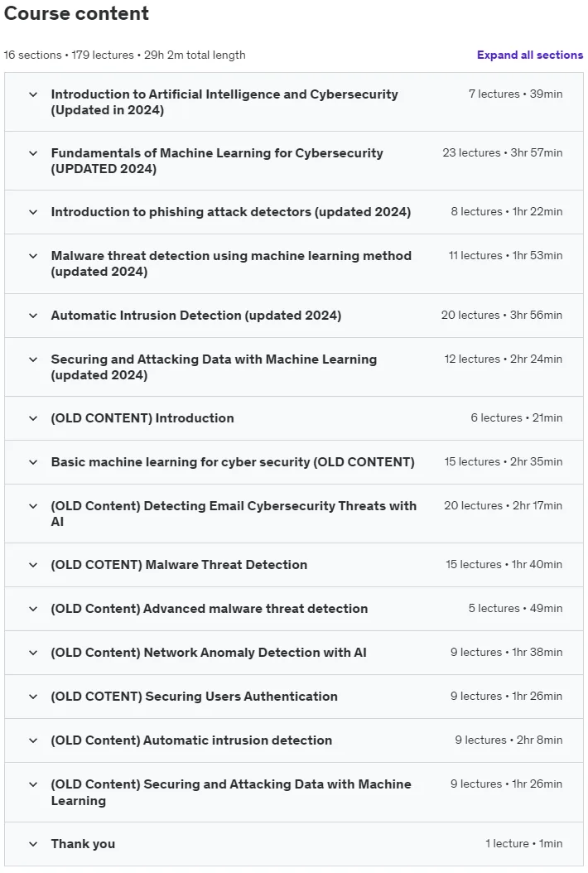This screenshot has height=873, width=588.
Task: Expand Automatic Intrusion Detection (updated 2024) chevron
Action: pos(33,316)
